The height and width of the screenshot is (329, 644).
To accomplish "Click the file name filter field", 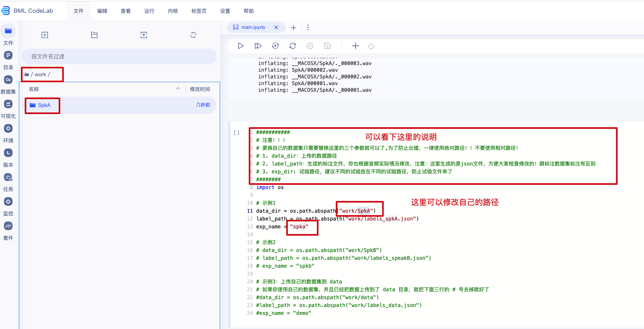I will pyautogui.click(x=119, y=56).
